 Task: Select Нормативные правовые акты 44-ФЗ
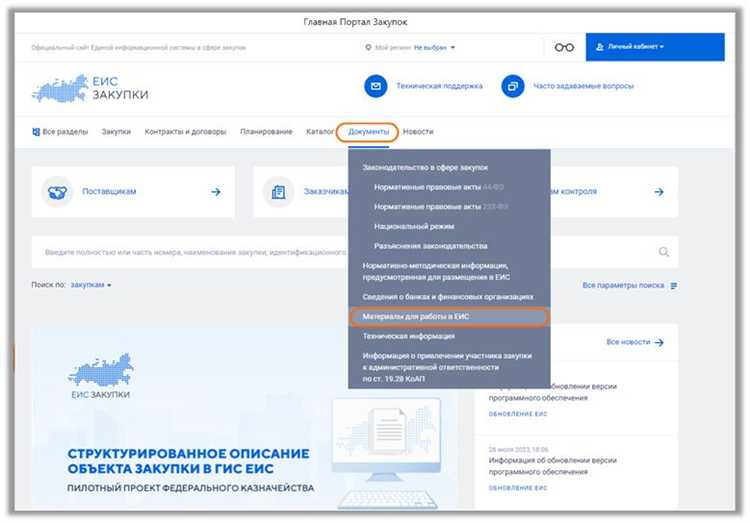tap(439, 187)
